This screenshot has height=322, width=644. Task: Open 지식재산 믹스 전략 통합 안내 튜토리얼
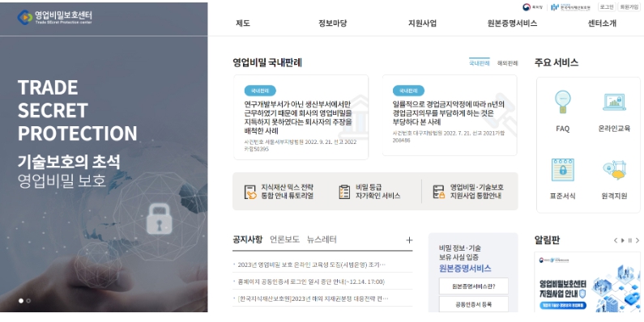pos(279,192)
